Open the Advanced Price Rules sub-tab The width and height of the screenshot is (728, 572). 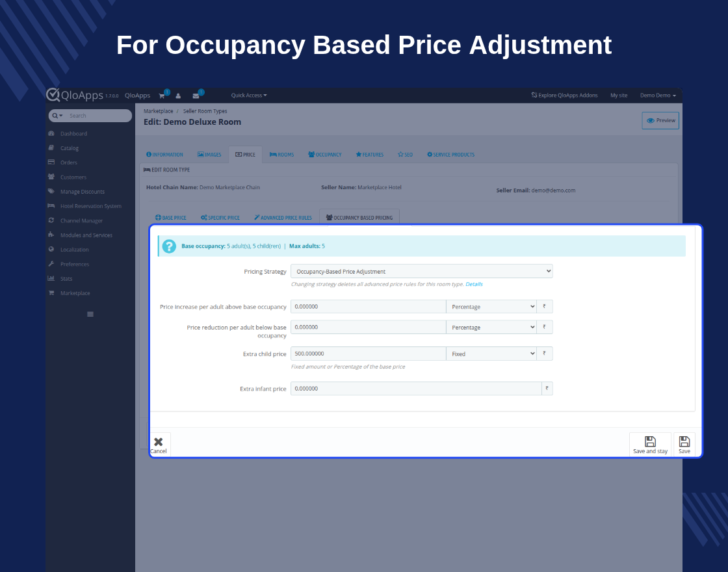coord(283,218)
